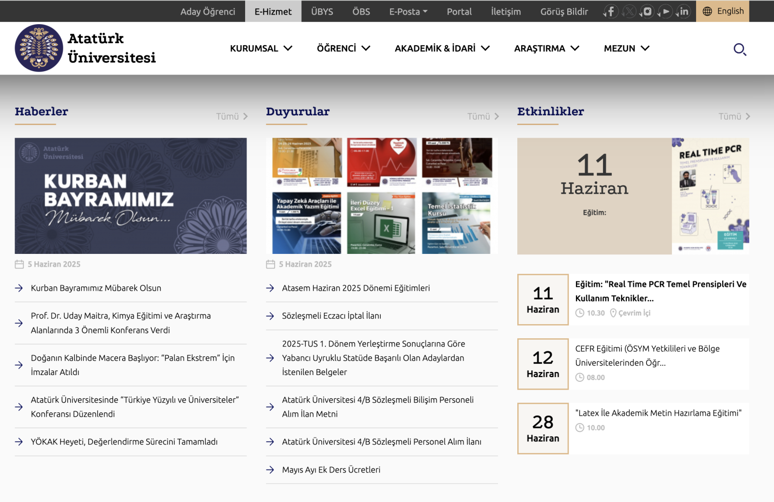
Task: Open 4/B Sözleşmeli Personel Alım İlanı
Action: [x=382, y=442]
